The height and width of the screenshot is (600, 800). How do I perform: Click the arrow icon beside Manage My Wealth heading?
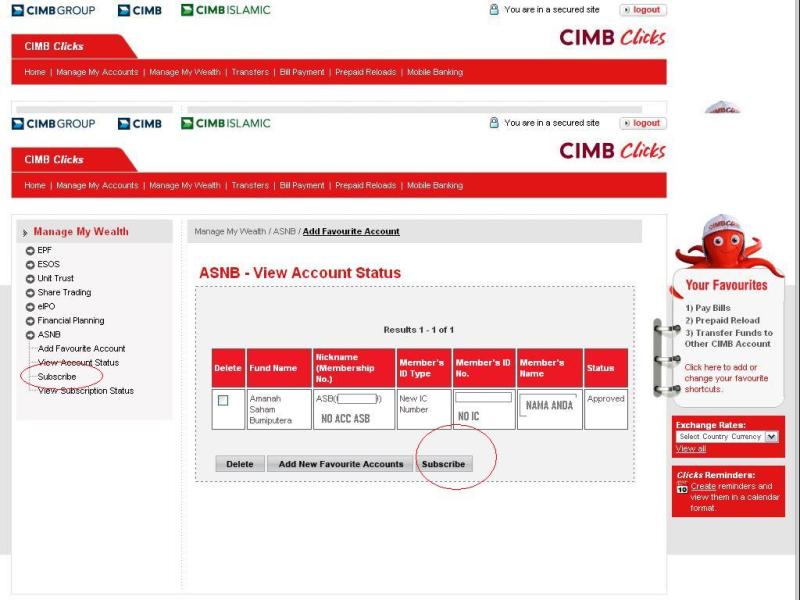point(24,233)
